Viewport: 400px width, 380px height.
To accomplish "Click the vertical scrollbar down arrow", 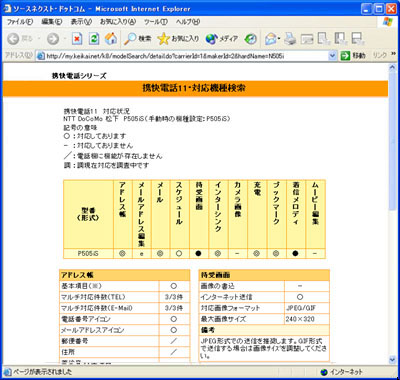I will pos(392,359).
